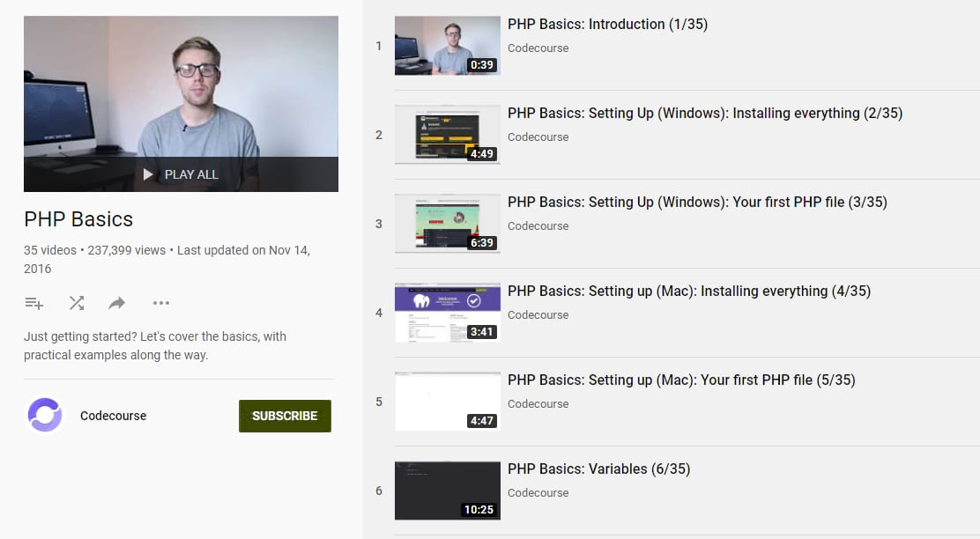Viewport: 980px width, 539px height.
Task: Visit Codecourse channel under the Introduction video
Action: point(538,48)
